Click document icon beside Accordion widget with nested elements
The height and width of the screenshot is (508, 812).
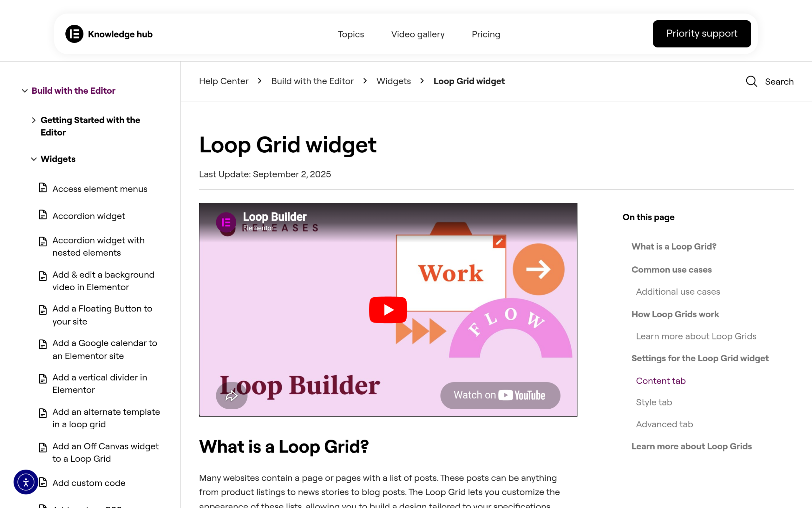tap(43, 242)
